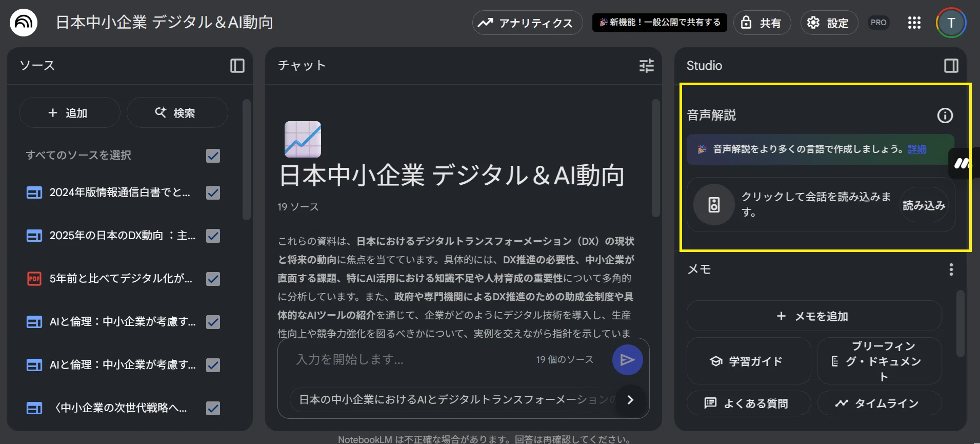This screenshot has width=980, height=444.
Task: Click the notebook title 日本中小企業 デジタル&AI動向 in chat
Action: point(452,175)
